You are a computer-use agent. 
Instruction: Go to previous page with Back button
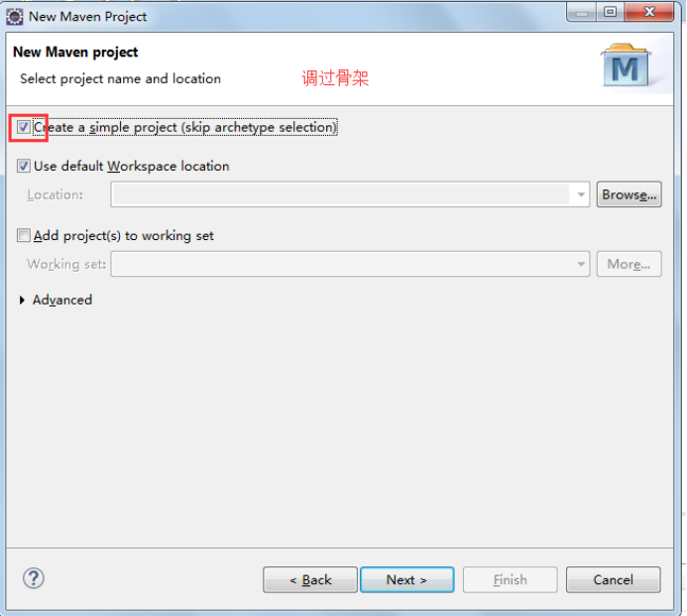click(x=310, y=579)
